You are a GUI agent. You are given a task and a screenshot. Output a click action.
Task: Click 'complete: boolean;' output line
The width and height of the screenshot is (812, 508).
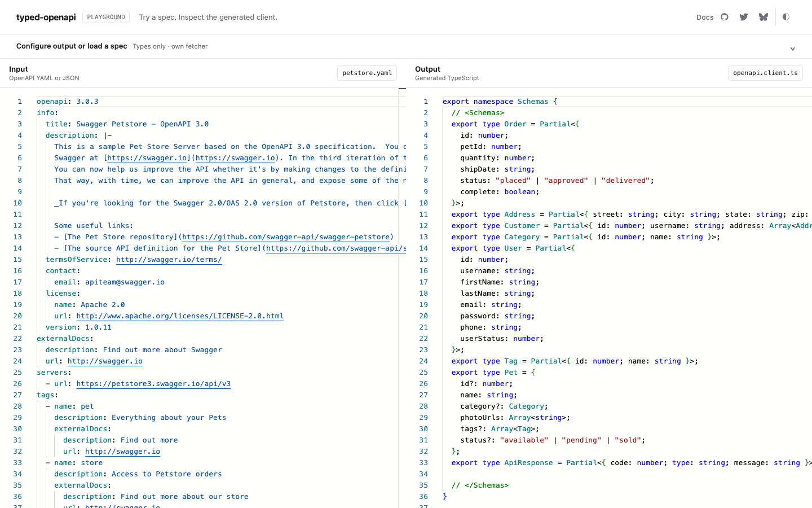tap(500, 192)
